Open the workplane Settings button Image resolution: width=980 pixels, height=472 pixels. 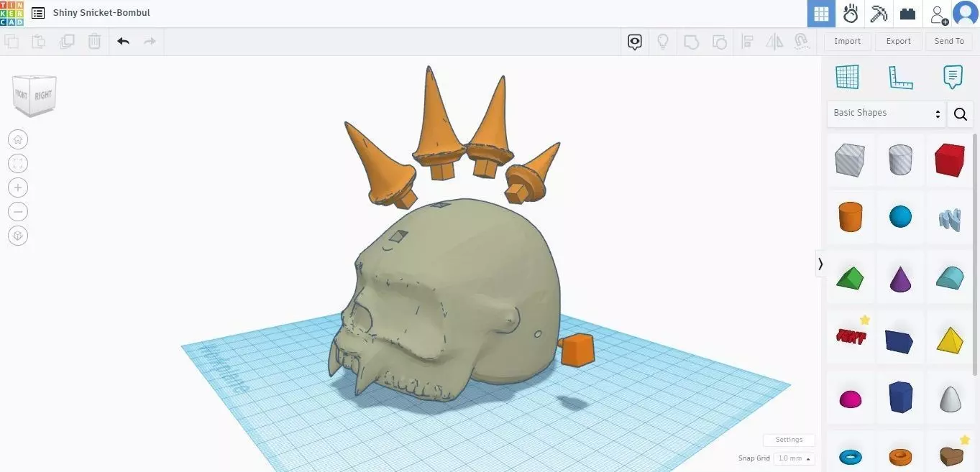coord(789,440)
